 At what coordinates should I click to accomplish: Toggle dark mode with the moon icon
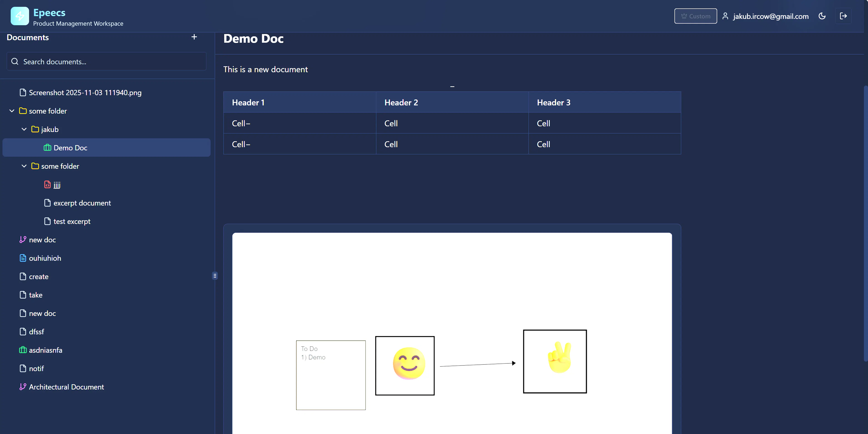tap(822, 16)
